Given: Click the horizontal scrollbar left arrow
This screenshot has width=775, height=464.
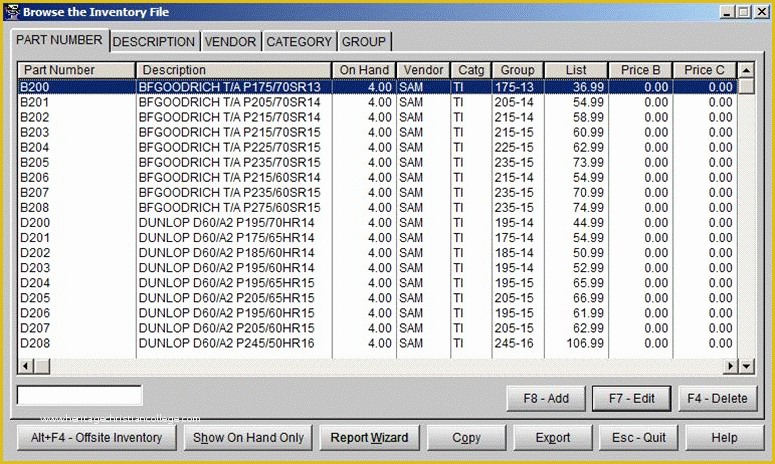Looking at the screenshot, I should [x=26, y=366].
